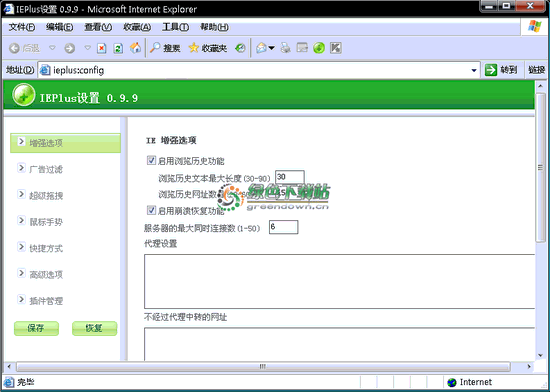The height and width of the screenshot is (392, 550).
Task: Click the page icon in address bar
Action: (45, 70)
